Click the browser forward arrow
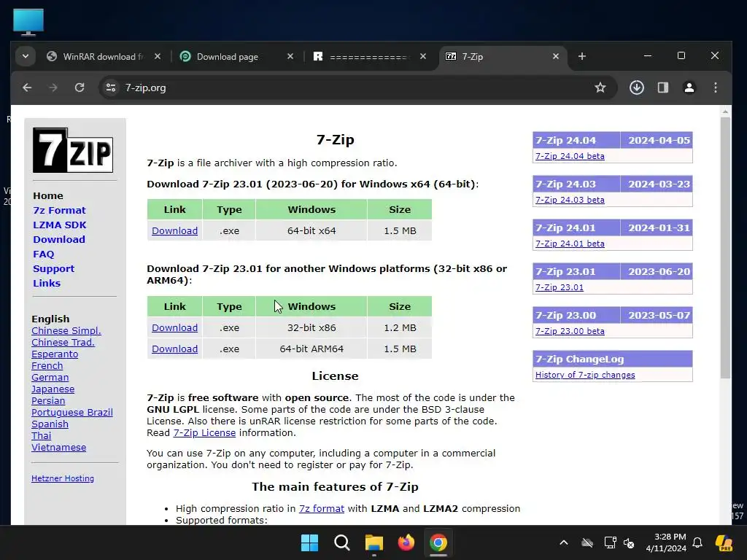The width and height of the screenshot is (747, 560). point(53,87)
